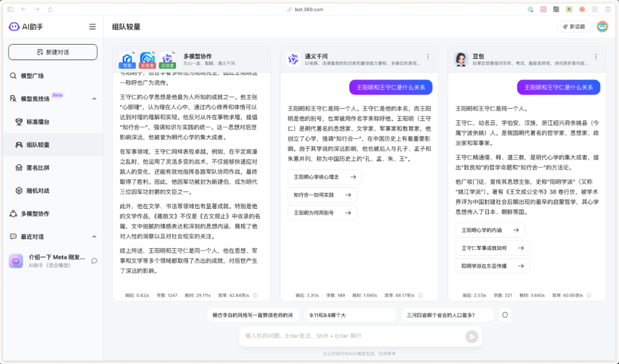619x364 pixels.
Task: Choose the suggestion 知行合一如何实践
Action: 323,195
